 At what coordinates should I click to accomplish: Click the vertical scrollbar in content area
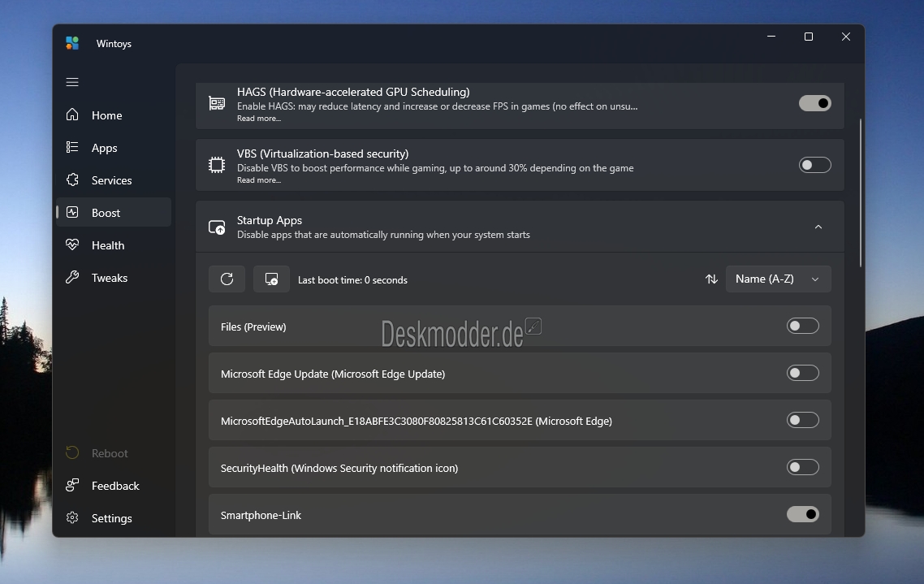(861, 193)
